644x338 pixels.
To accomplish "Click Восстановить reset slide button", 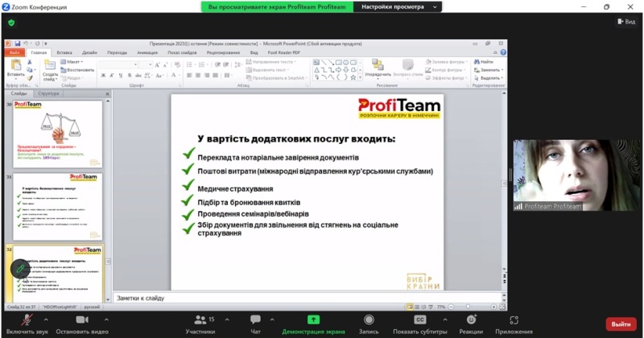I will click(77, 70).
